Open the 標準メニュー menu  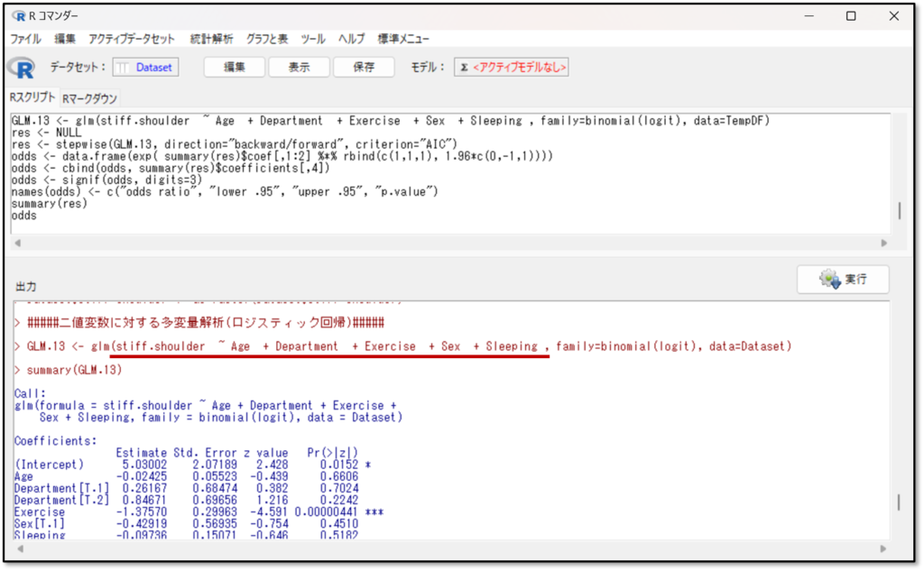tap(403, 39)
